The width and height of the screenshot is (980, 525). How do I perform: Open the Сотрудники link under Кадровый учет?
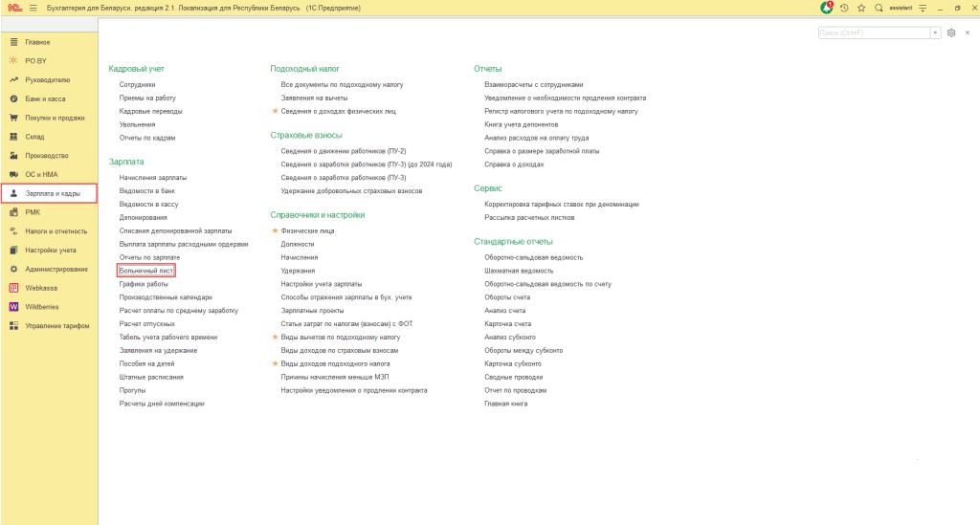(x=138, y=84)
